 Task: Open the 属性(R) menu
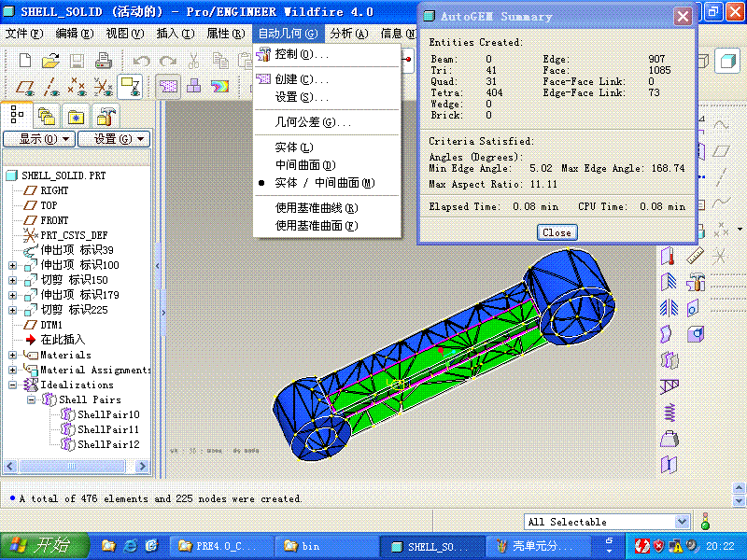(x=225, y=34)
